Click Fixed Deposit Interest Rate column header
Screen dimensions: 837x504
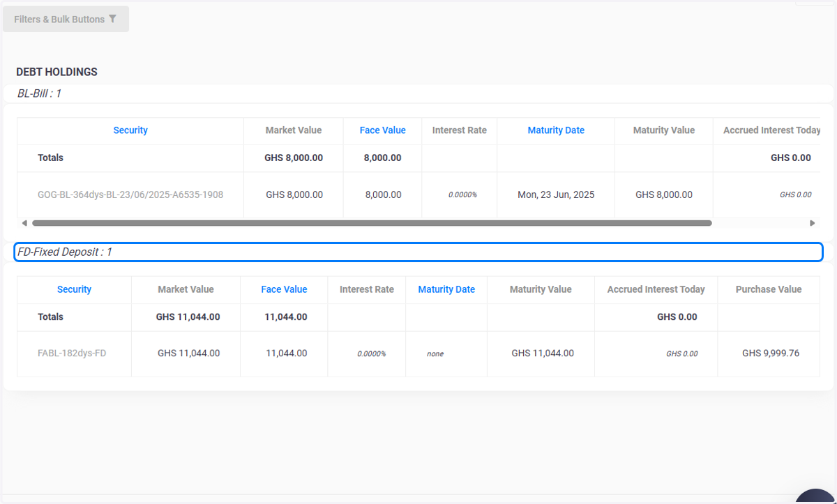(x=367, y=289)
